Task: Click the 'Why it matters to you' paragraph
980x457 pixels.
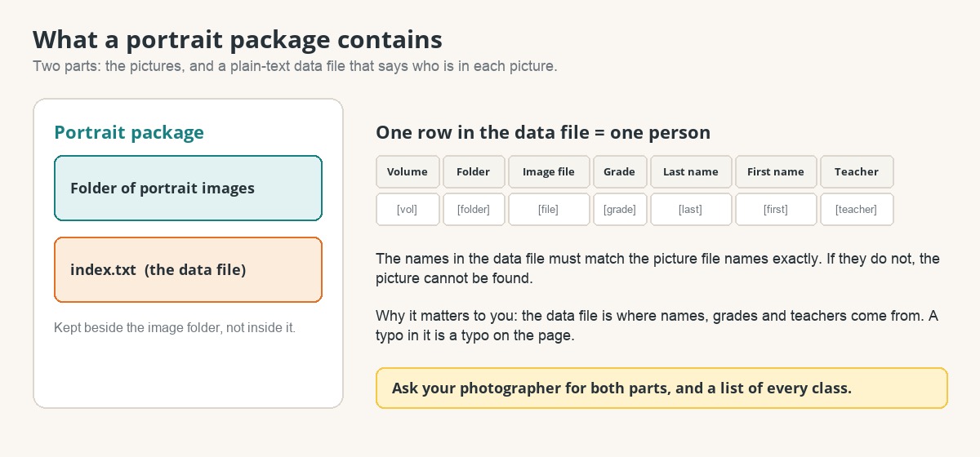Action: pyautogui.click(x=657, y=326)
